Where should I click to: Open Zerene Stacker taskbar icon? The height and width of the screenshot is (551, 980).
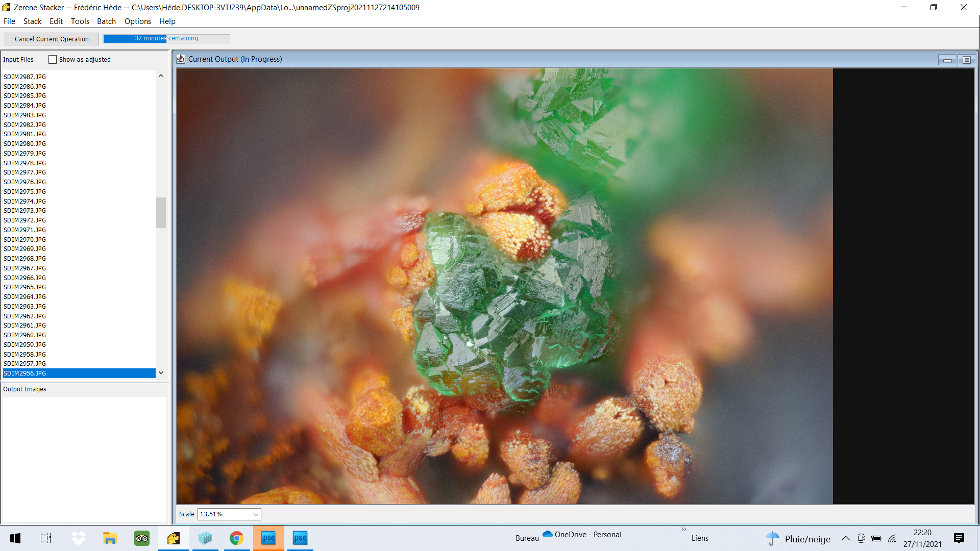pos(174,538)
